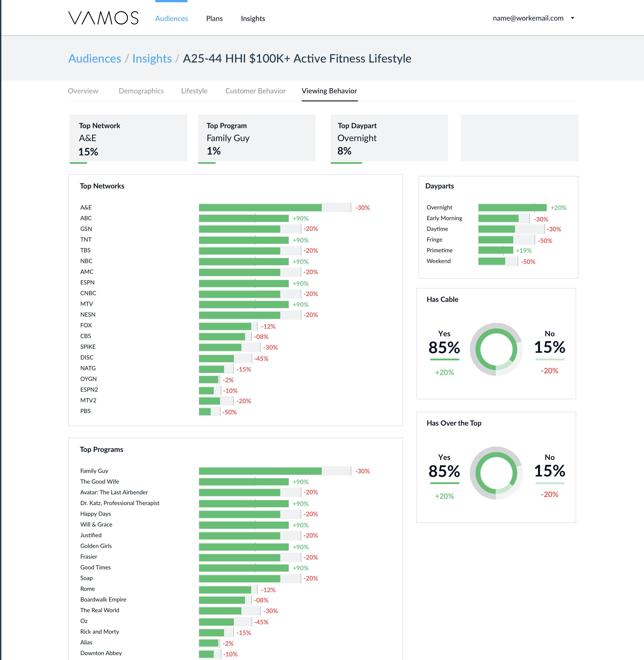Click Rick and Morty program row
The image size is (644, 660).
[100, 632]
